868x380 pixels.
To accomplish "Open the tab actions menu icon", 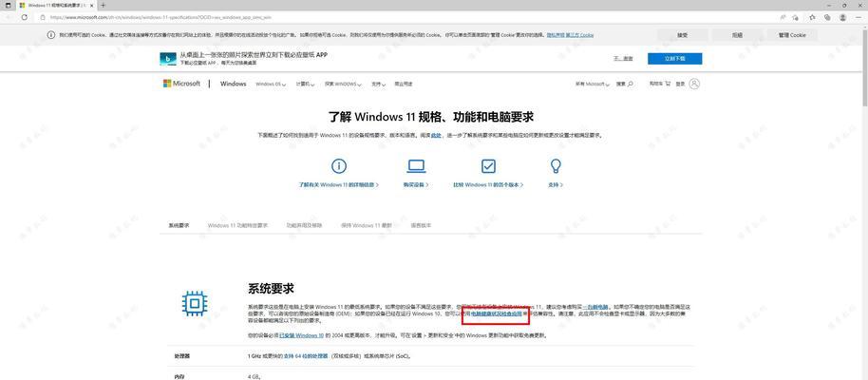I will coord(8,5).
